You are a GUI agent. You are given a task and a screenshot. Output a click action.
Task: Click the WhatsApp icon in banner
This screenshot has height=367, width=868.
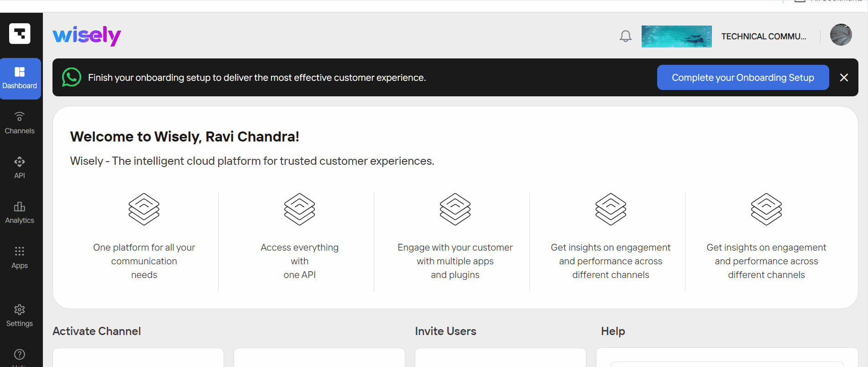72,77
